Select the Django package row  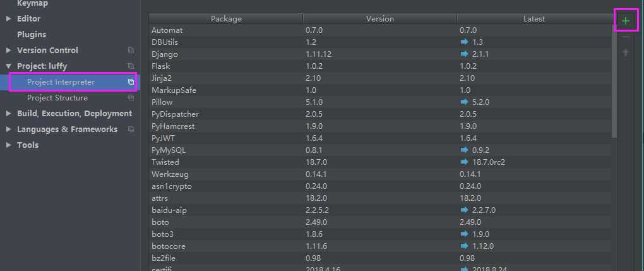click(x=380, y=54)
